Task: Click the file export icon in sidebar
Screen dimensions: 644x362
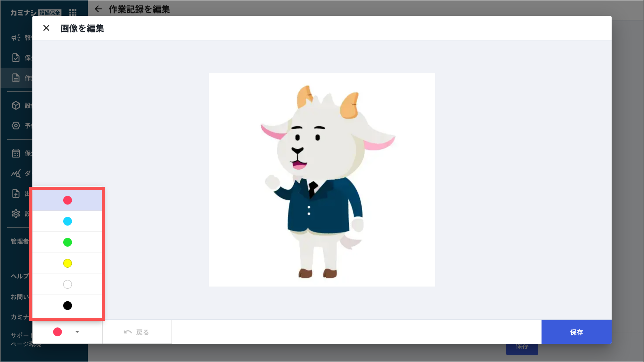Action: point(16,193)
